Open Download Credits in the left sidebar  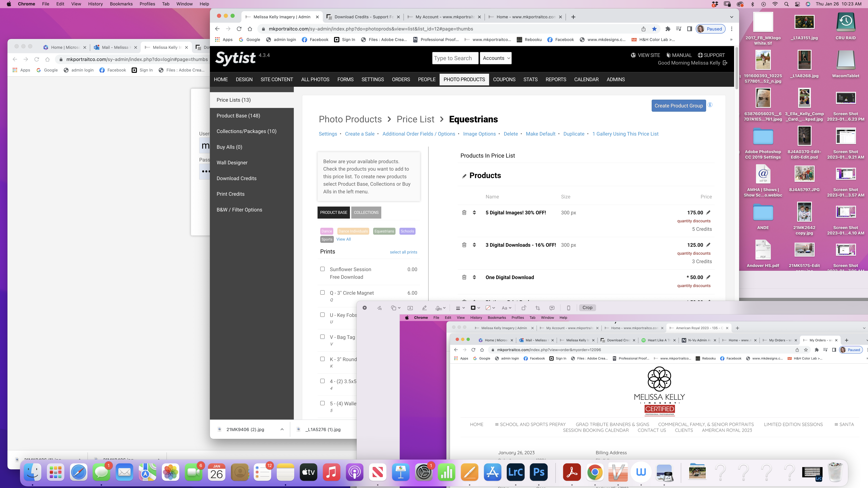click(x=236, y=178)
